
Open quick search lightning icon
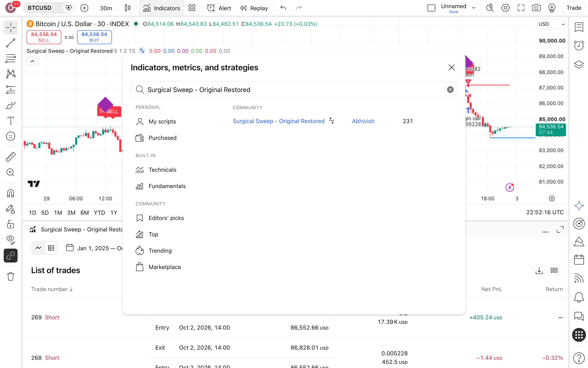(490, 8)
